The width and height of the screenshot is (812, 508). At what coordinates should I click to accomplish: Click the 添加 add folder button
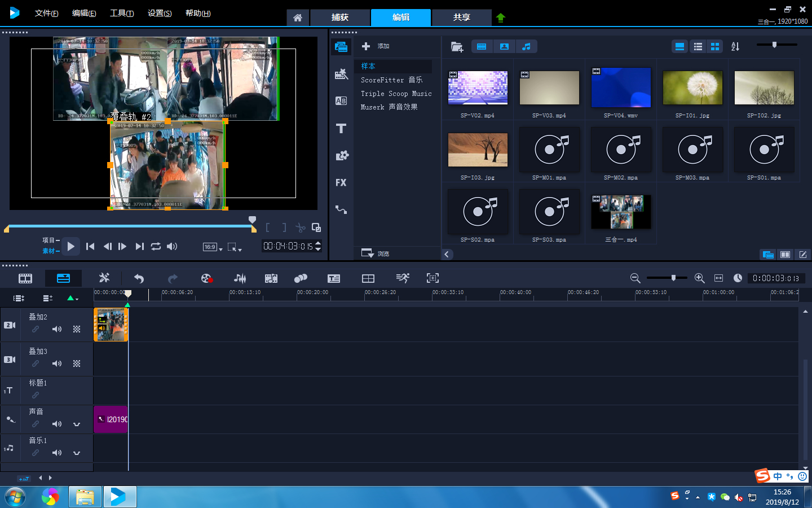coord(376,46)
